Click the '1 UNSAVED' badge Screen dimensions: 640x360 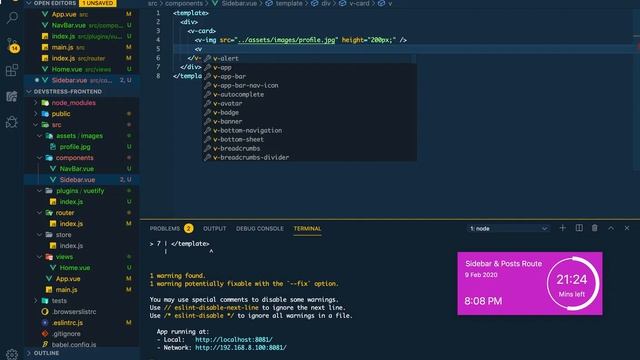tap(98, 3)
